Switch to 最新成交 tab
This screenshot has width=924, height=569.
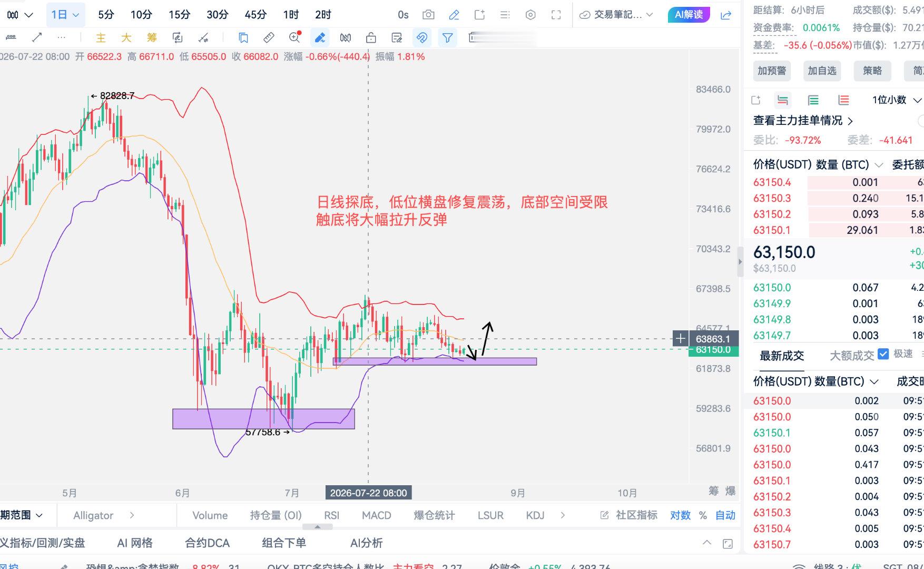click(782, 356)
